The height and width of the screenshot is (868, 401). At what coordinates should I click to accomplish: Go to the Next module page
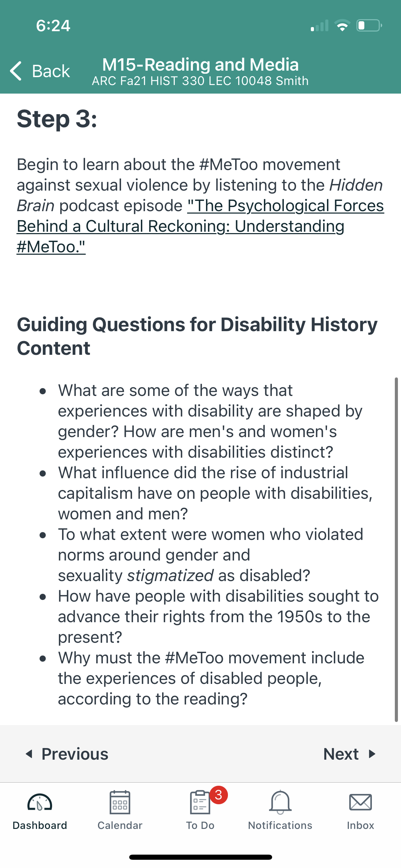click(350, 754)
